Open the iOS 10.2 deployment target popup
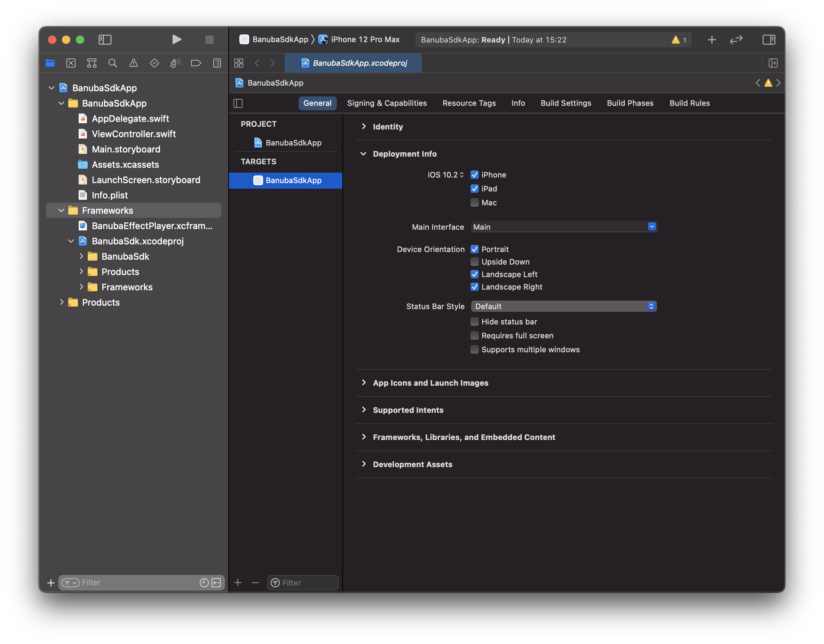The width and height of the screenshot is (824, 644). pos(445,175)
